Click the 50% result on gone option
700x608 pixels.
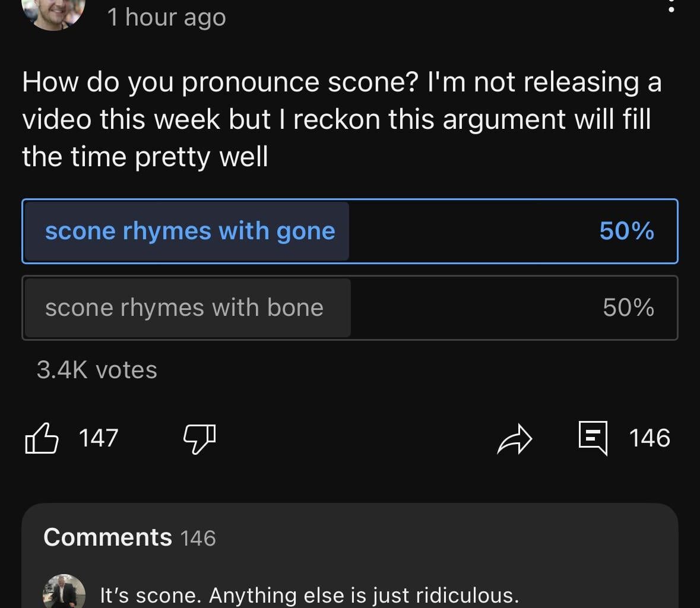pos(626,231)
